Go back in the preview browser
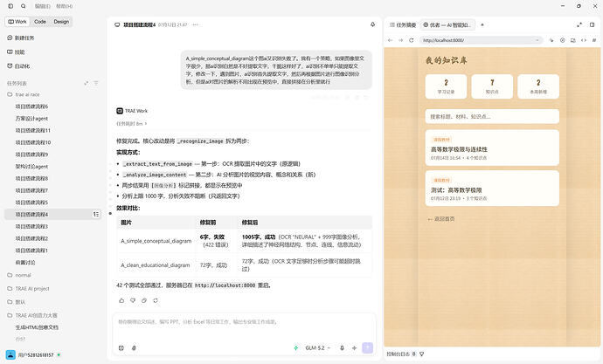603x364 pixels. pyautogui.click(x=391, y=40)
